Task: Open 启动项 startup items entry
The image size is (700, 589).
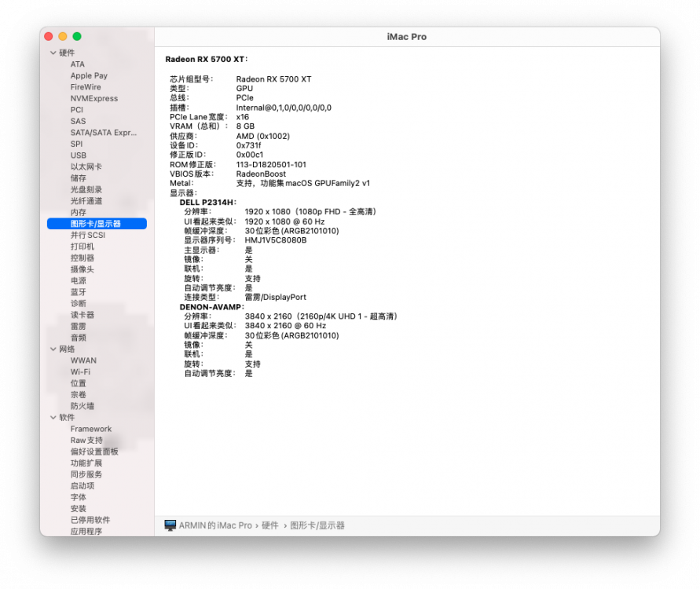Action: (82, 485)
